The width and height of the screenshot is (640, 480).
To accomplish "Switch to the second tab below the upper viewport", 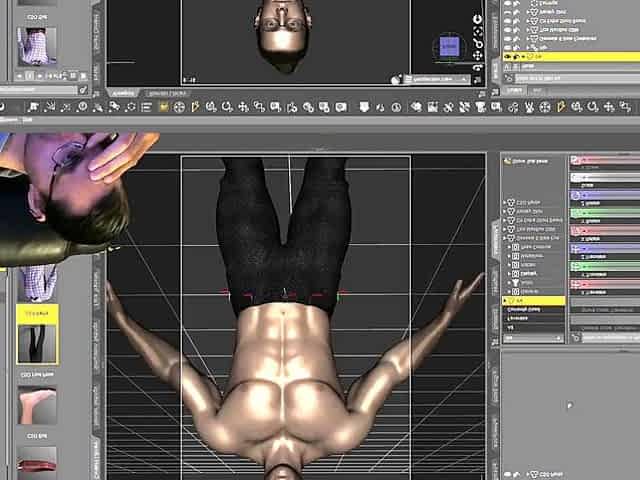I will pos(165,92).
